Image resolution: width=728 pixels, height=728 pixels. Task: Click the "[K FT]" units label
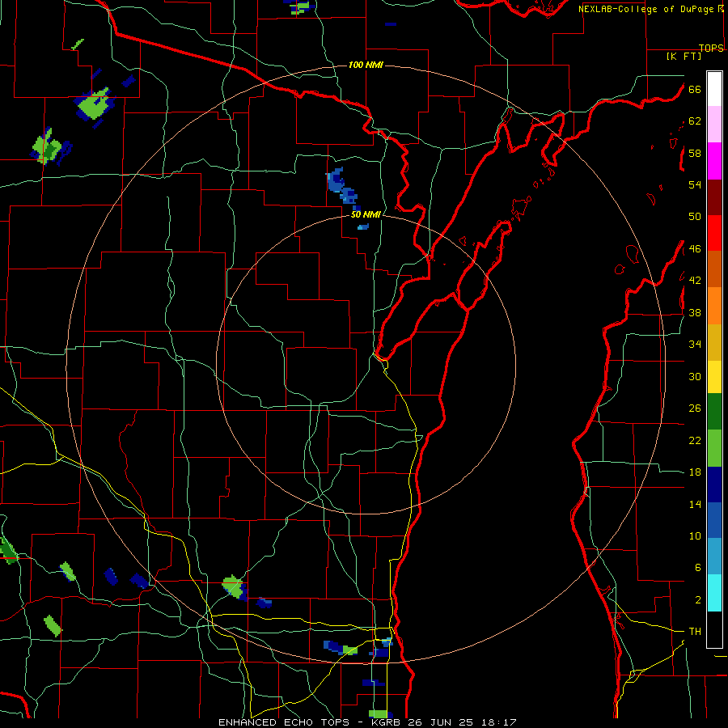pos(684,56)
